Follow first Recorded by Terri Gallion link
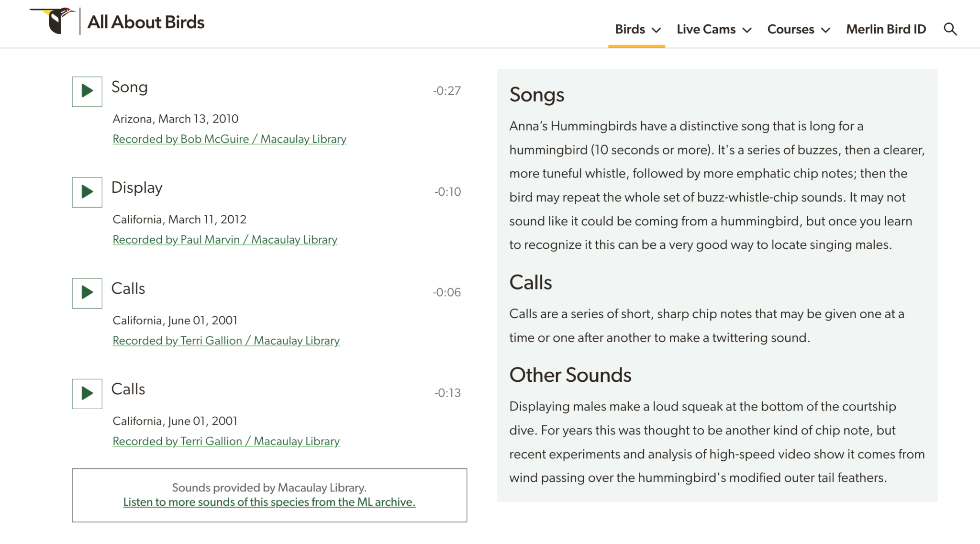 [226, 340]
